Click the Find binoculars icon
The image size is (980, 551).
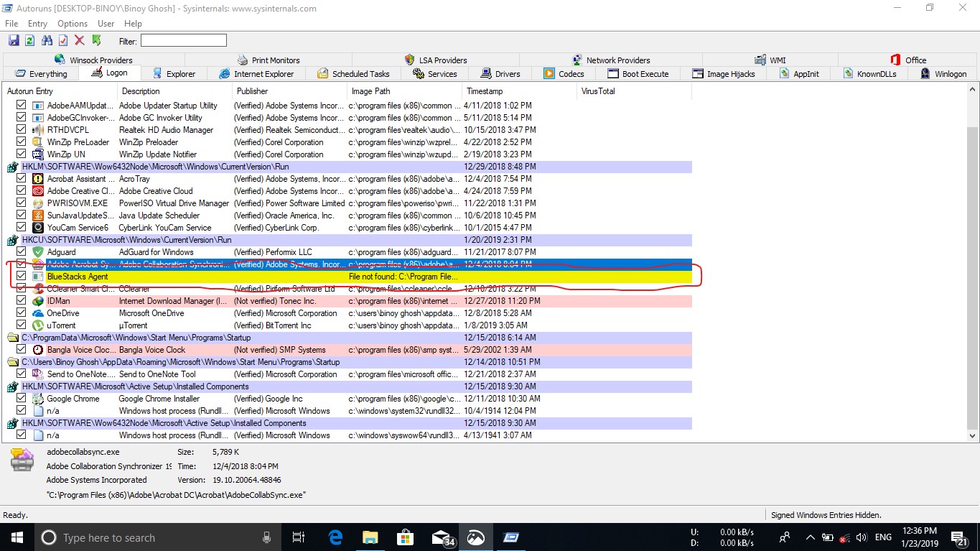coord(47,40)
